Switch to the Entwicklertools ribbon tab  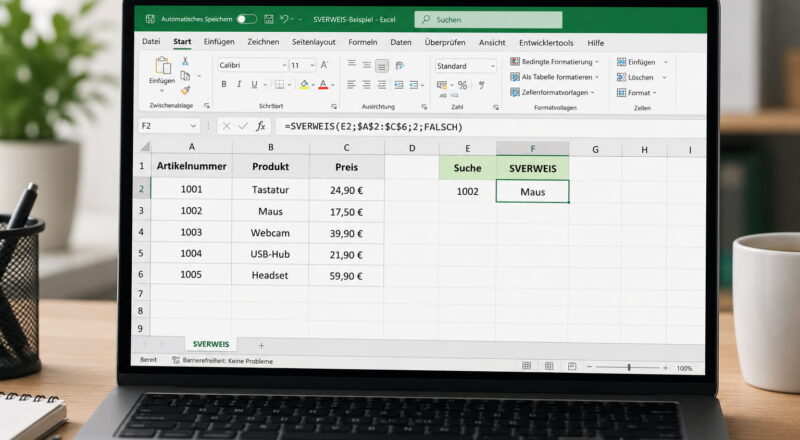point(546,43)
